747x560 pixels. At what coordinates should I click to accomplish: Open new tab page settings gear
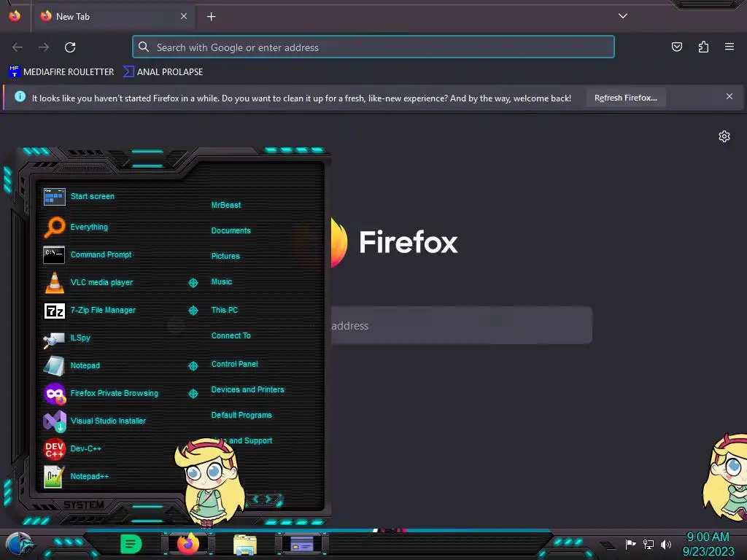(724, 136)
